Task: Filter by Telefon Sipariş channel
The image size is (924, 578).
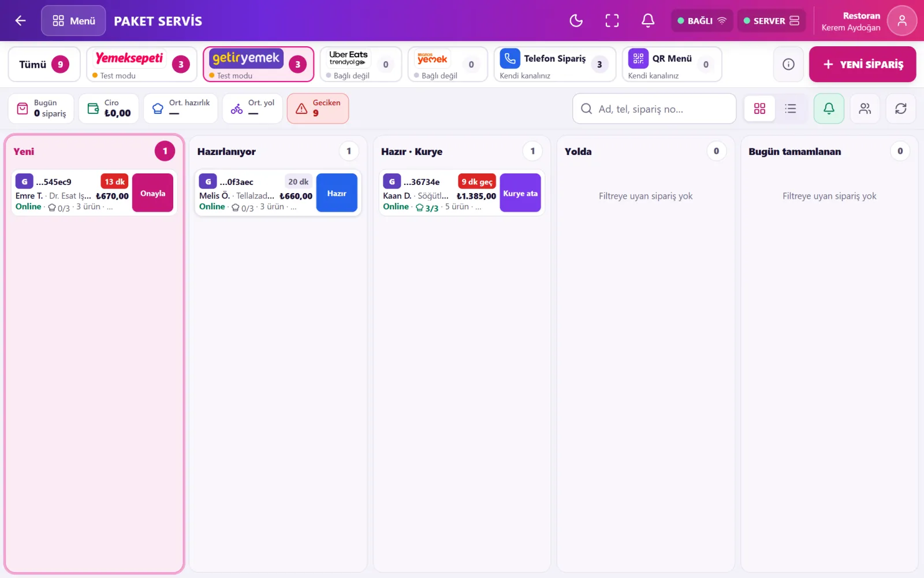Action: [x=554, y=64]
